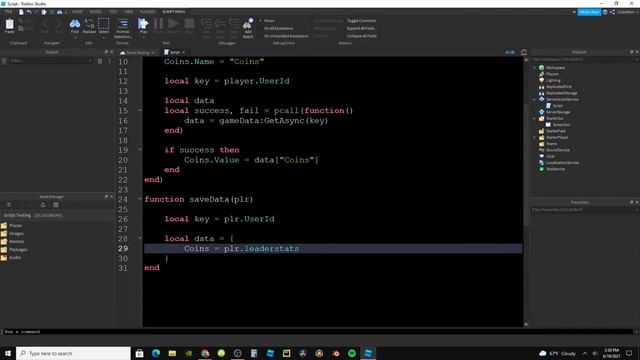Click the Step Out debugger icon
640x360 pixels.
[234, 28]
